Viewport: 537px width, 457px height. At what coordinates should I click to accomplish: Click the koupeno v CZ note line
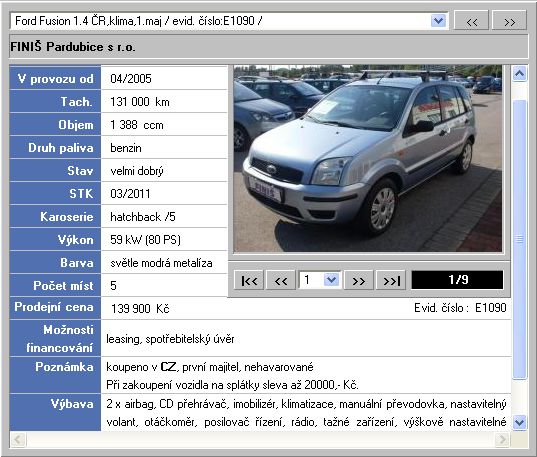[x=210, y=367]
